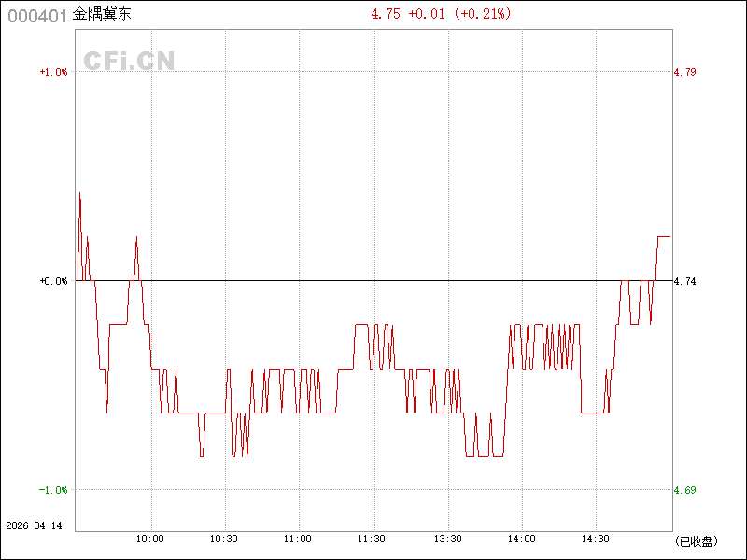Click the CFi.CN watermark logo
747x560 pixels.
(130, 61)
